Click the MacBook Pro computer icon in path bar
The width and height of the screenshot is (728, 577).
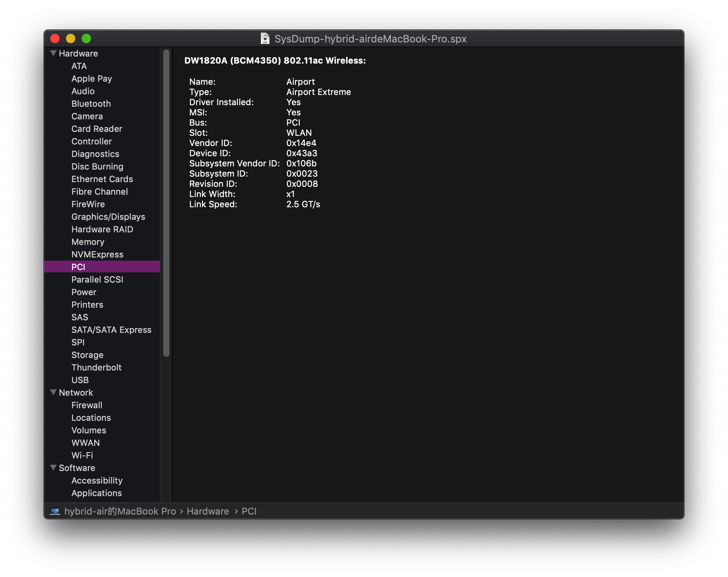[x=55, y=511]
